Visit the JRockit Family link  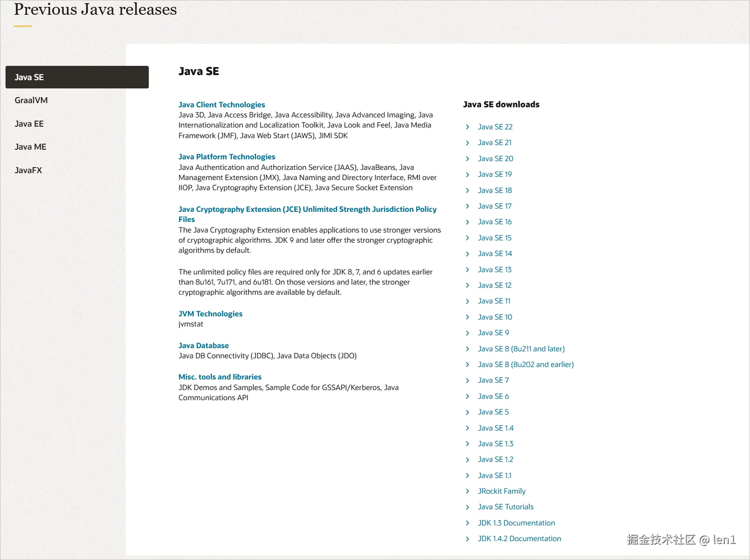(x=501, y=491)
